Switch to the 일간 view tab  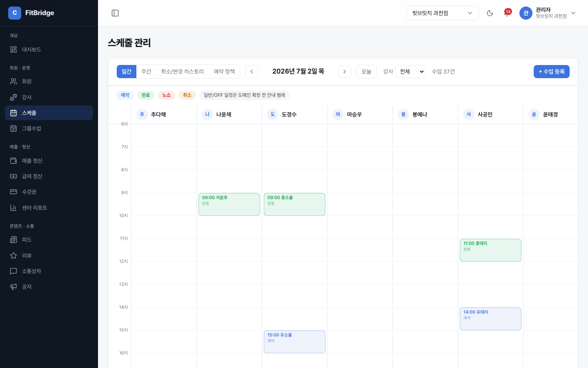[127, 72]
